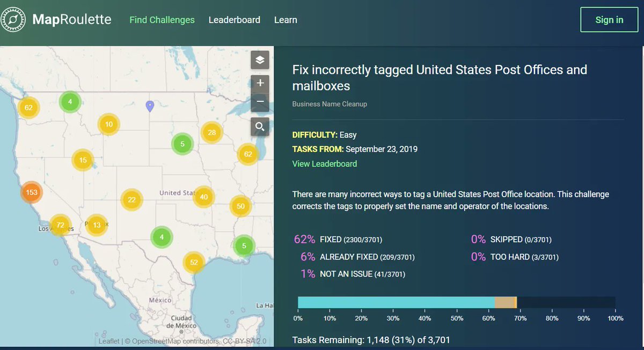
Task: Open the 52 cluster on Texas coast
Action: click(194, 262)
